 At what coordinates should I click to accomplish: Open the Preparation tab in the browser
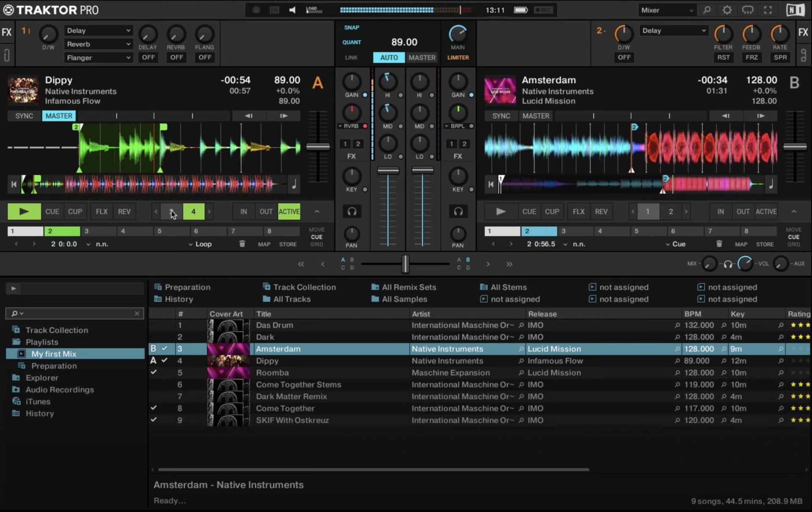[x=188, y=287]
